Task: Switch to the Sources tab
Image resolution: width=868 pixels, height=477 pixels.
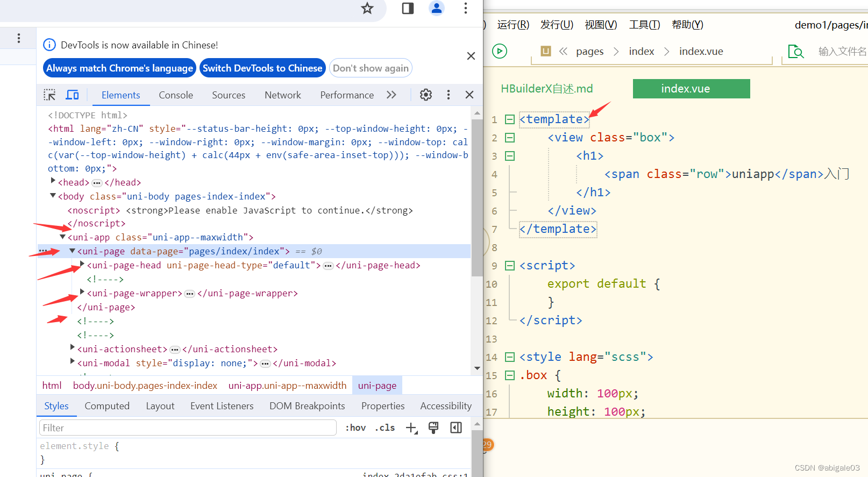Action: [x=229, y=95]
